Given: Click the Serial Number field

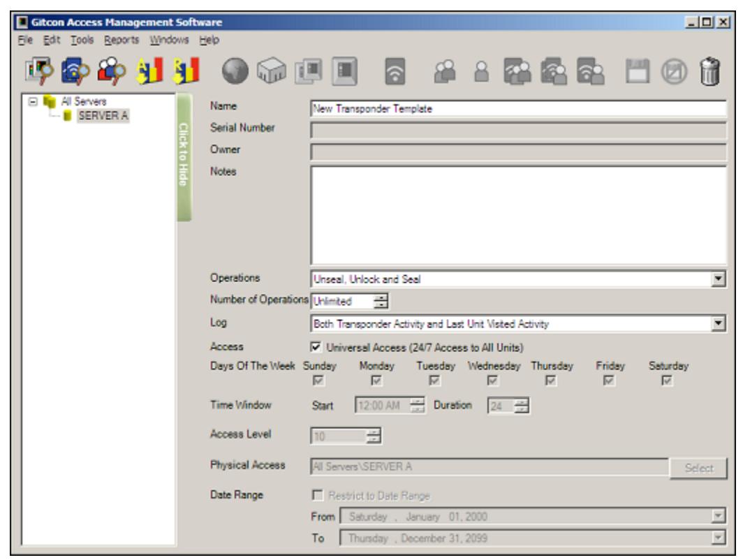Looking at the screenshot, I should (518, 130).
